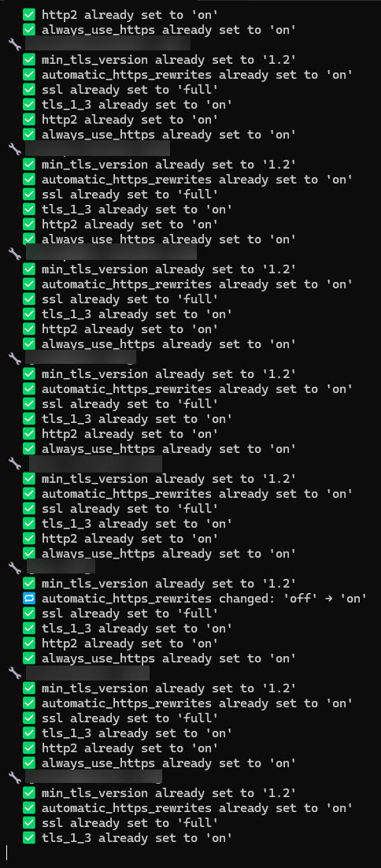Click the shortest redacted domain name bar
This screenshot has height=868, width=381.
pyautogui.click(x=61, y=567)
